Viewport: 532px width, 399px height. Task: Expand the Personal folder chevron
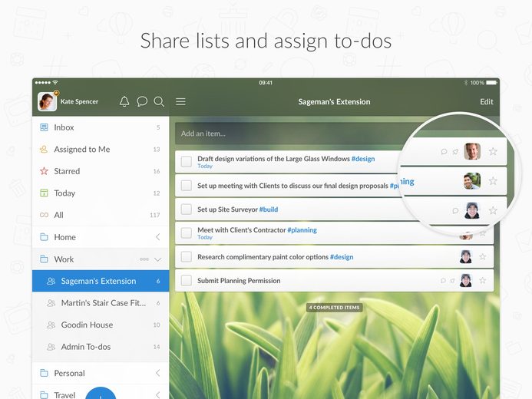point(158,373)
